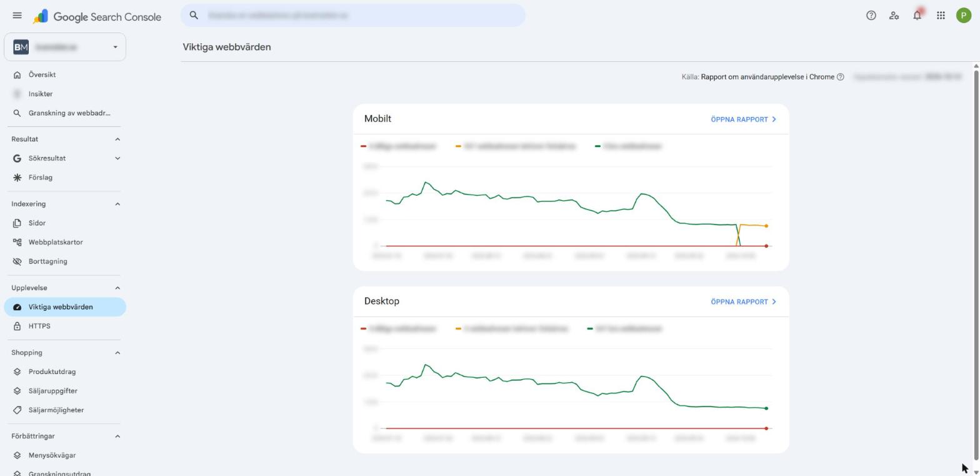Expand the Sökresultat submenu

click(117, 158)
